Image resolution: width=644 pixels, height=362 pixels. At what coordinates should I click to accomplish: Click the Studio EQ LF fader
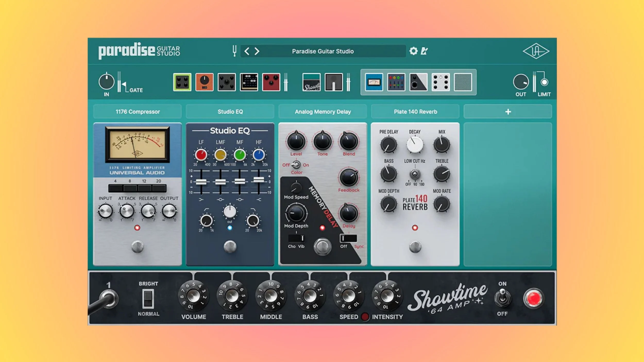pos(201,182)
